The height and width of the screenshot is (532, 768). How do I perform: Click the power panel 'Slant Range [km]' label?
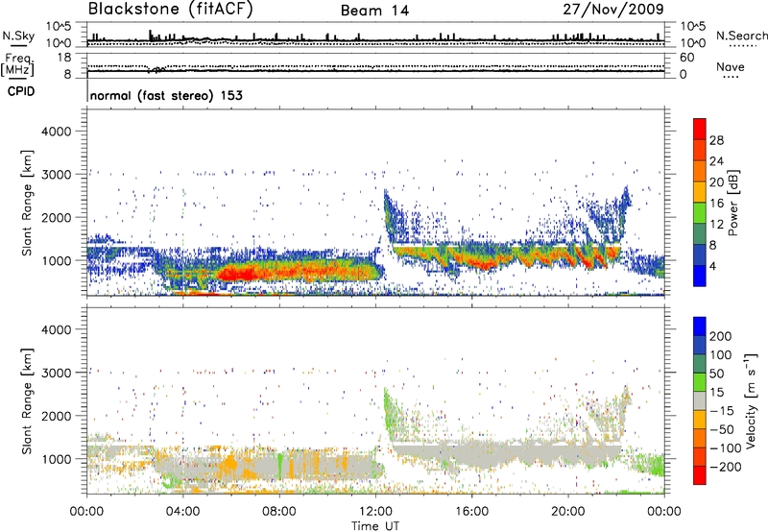coord(27,203)
